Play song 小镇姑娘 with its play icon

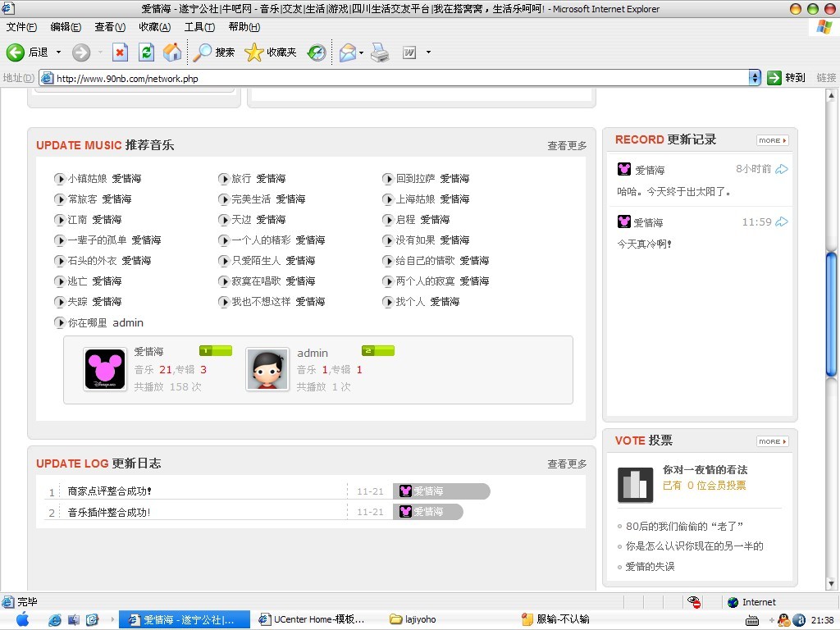point(59,178)
